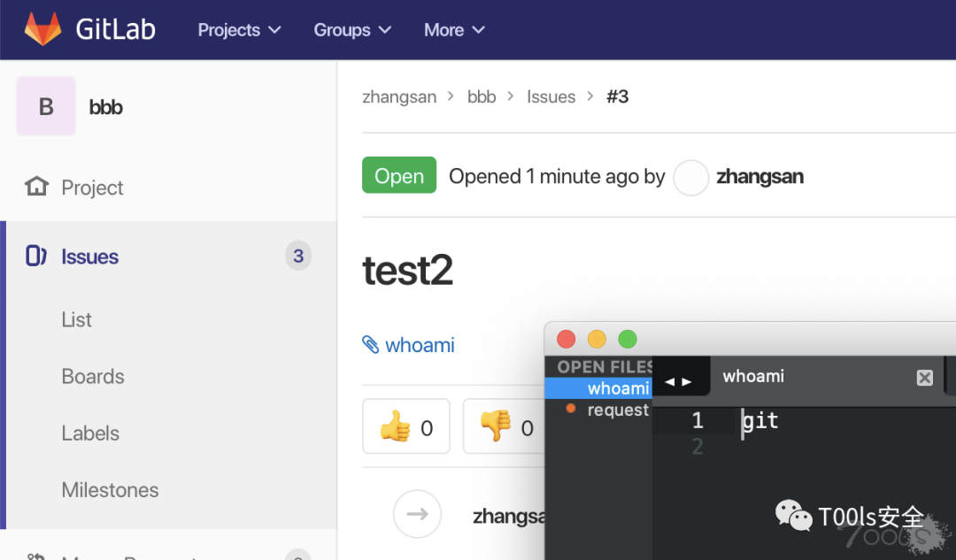
Task: Click the bbb project avatar
Action: click(x=46, y=106)
